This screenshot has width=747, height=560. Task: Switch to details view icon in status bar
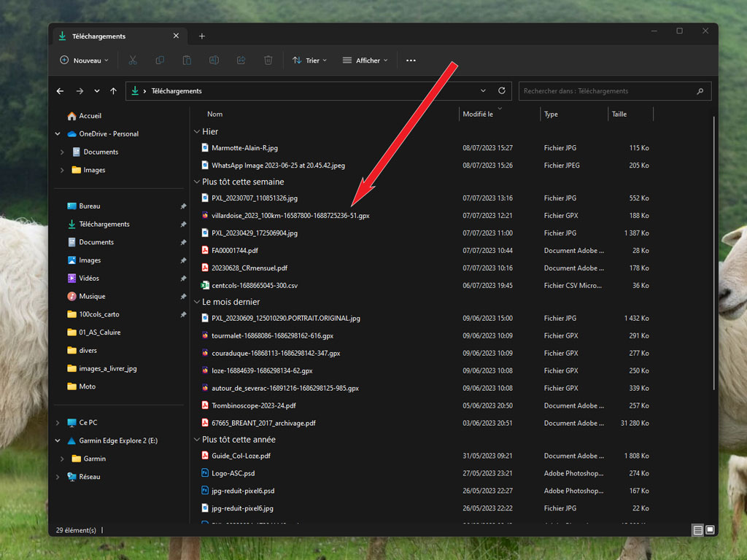tap(697, 529)
